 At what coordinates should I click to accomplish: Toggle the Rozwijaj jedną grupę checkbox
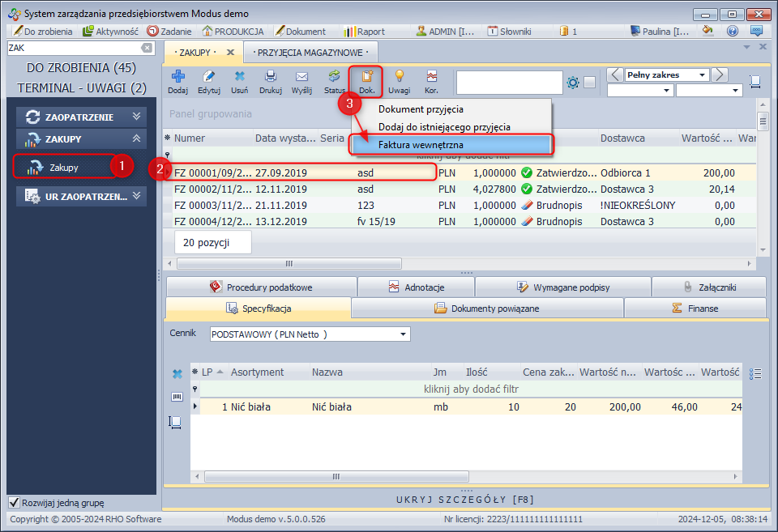(14, 502)
